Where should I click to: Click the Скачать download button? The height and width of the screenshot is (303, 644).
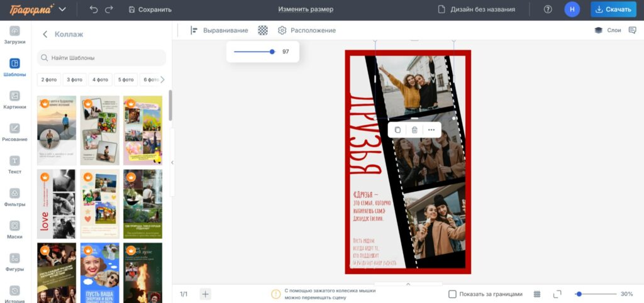click(x=613, y=9)
